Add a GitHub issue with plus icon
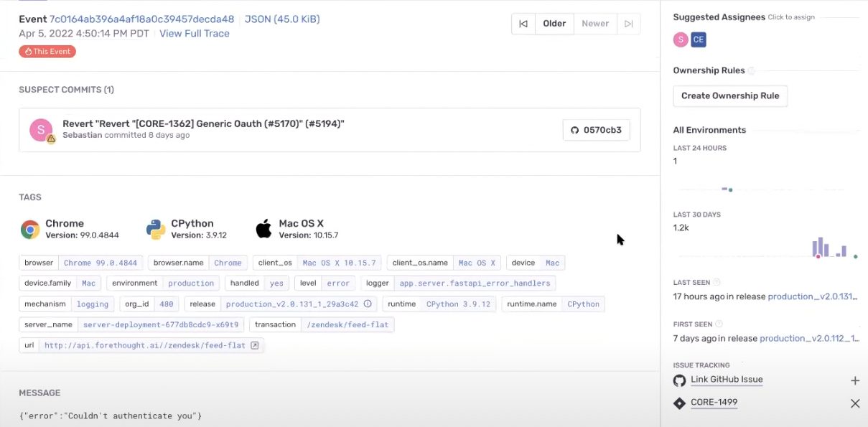This screenshot has width=868, height=427. coord(855,381)
